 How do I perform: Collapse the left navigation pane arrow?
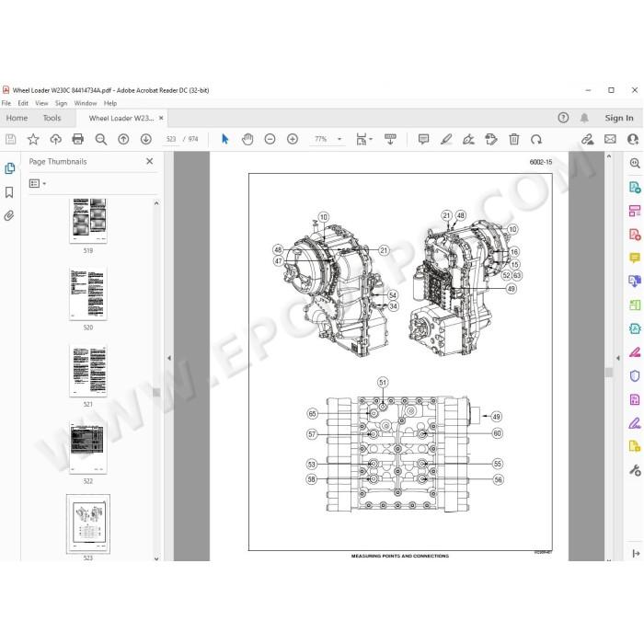pos(168,358)
